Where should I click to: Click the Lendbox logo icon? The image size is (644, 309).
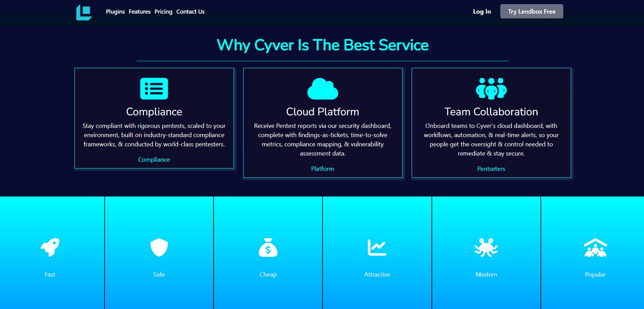click(x=84, y=12)
